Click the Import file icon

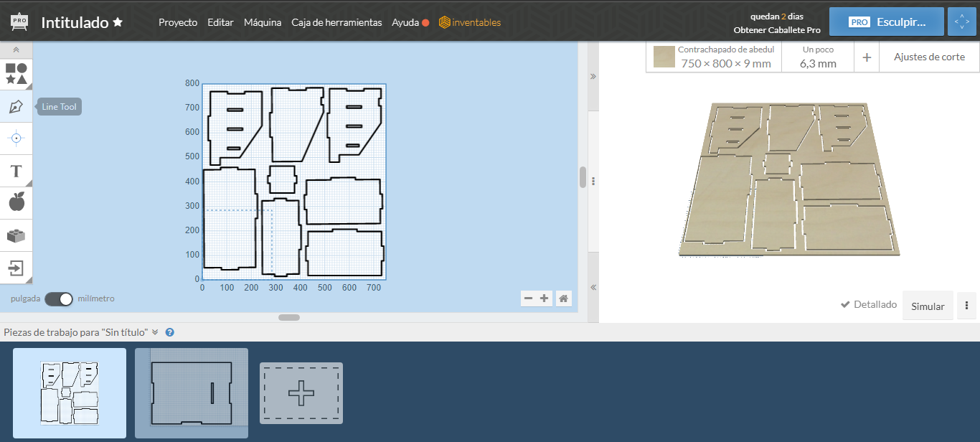[16, 268]
